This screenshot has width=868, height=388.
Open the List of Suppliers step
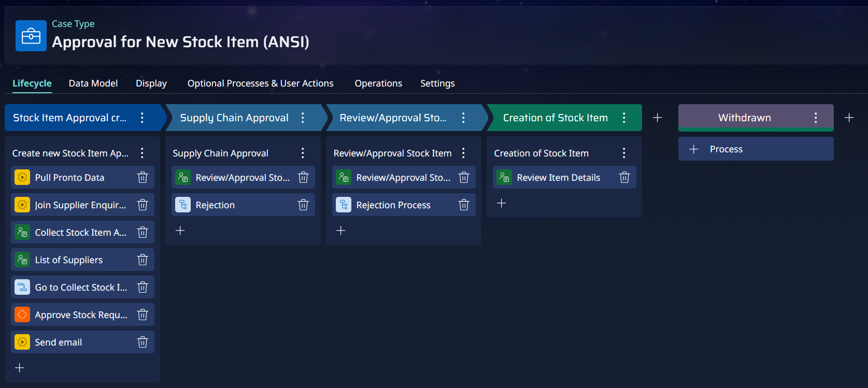tap(82, 260)
